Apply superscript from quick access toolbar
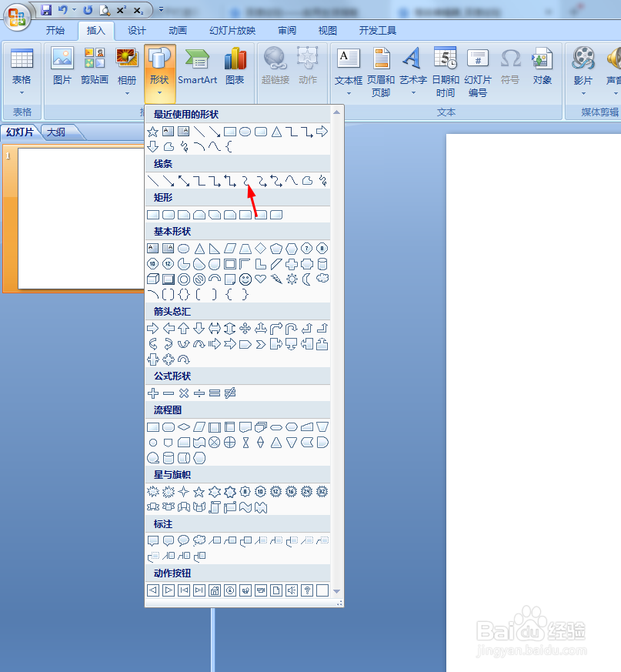This screenshot has height=672, width=621. pyautogui.click(x=122, y=10)
